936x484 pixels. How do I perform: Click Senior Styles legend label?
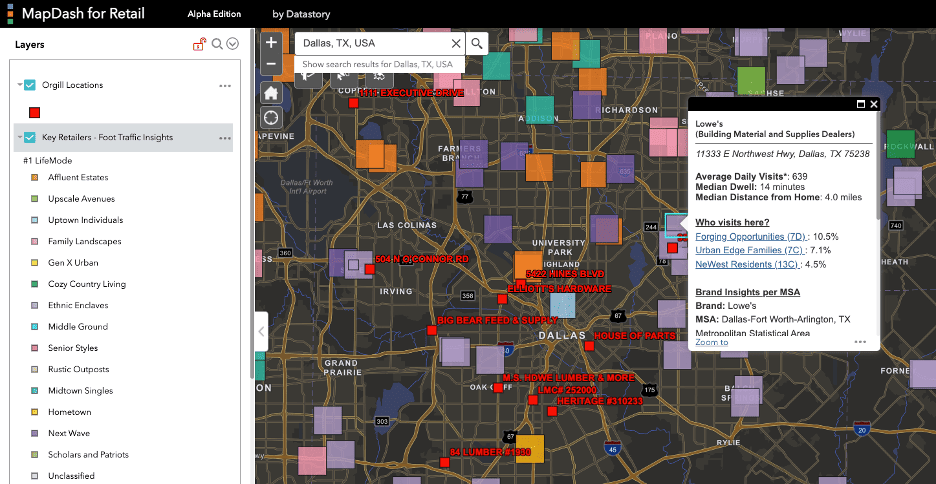(x=73, y=348)
